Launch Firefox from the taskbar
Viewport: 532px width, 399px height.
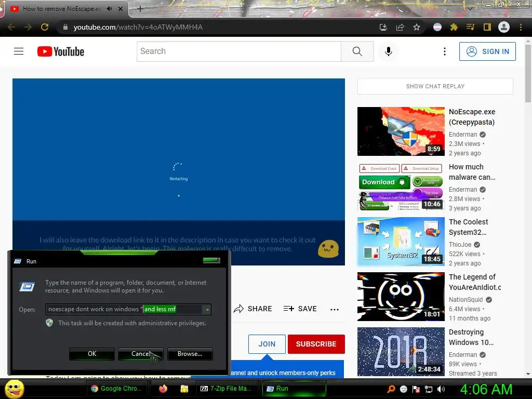point(163,389)
